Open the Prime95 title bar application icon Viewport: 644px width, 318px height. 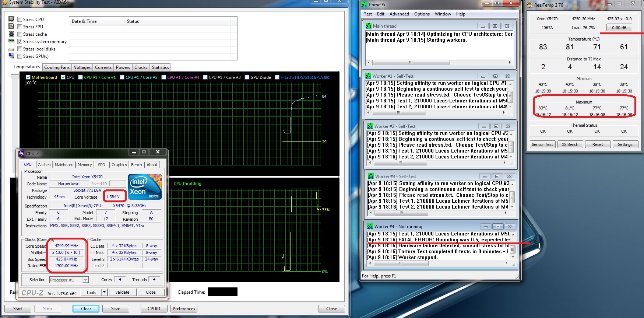pos(364,4)
